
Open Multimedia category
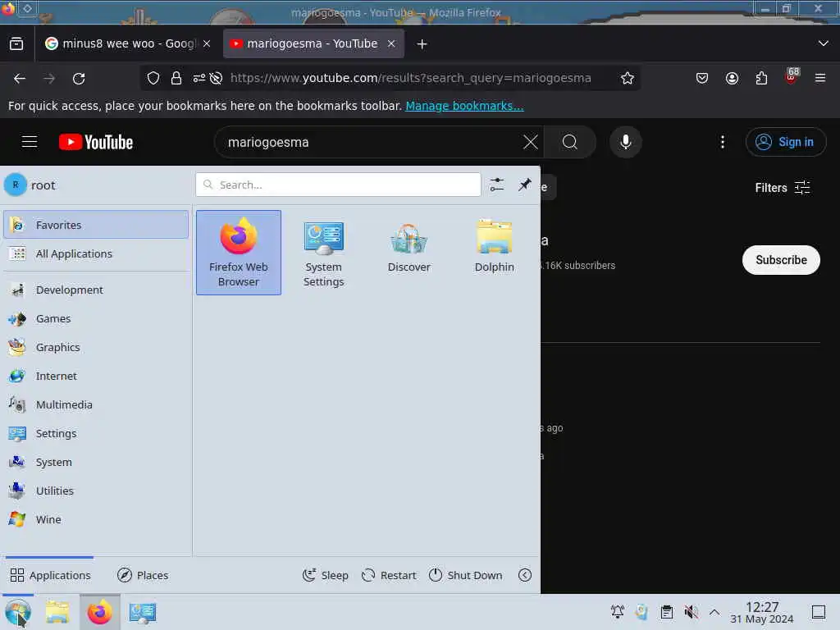(96, 405)
